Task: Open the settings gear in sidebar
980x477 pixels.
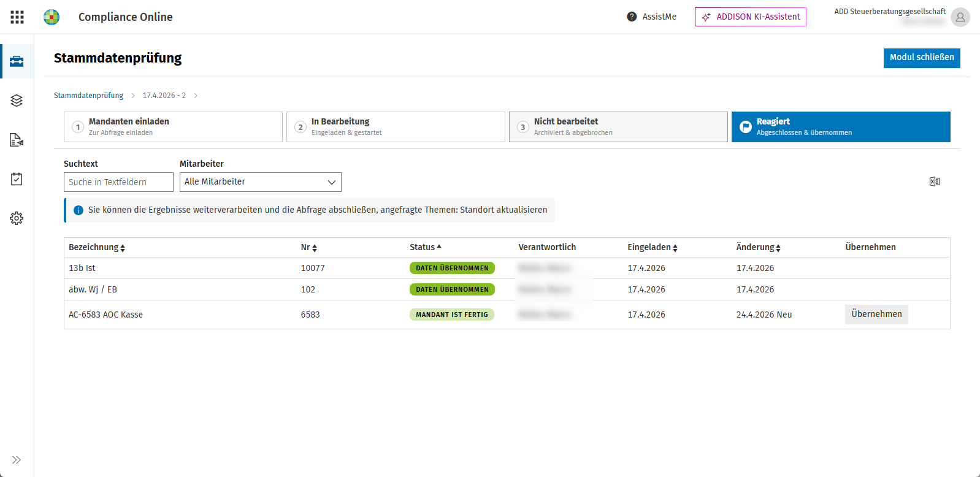Action: tap(17, 218)
